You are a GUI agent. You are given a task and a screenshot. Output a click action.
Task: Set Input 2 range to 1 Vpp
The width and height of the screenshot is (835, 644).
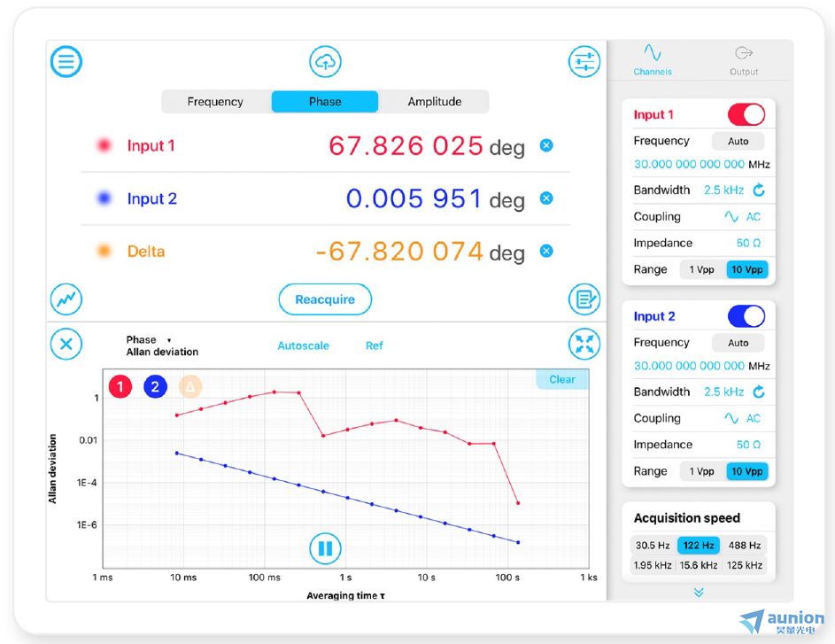702,471
